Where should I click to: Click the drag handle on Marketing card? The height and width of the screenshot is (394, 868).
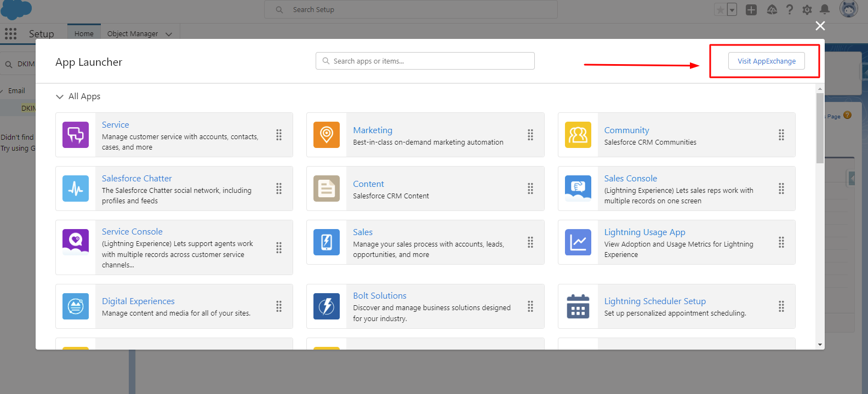pos(530,135)
